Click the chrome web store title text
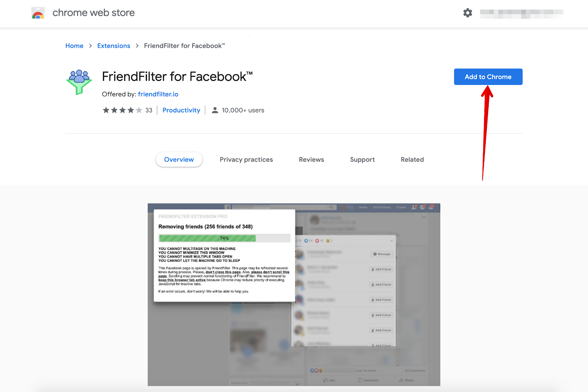Screen dimensions: 588x392 pos(94,13)
